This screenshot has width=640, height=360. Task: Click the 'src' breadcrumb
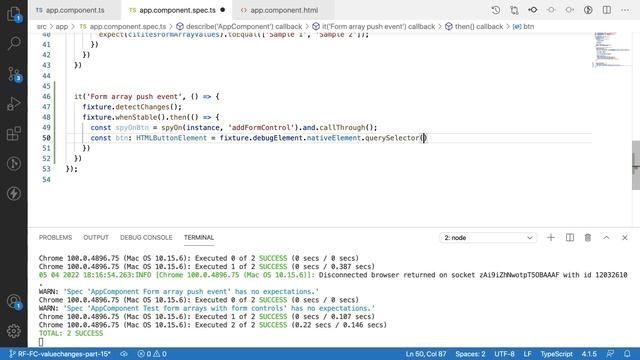click(42, 27)
